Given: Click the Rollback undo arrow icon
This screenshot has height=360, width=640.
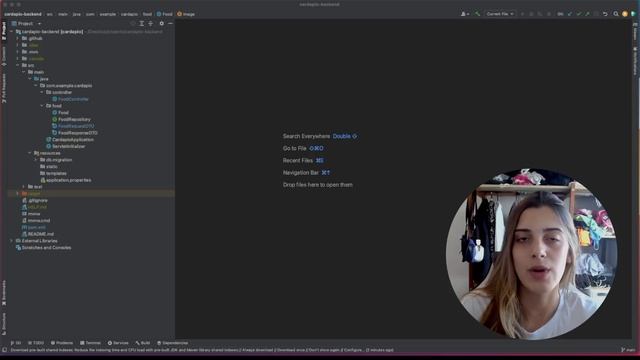Looking at the screenshot, I should 605,14.
